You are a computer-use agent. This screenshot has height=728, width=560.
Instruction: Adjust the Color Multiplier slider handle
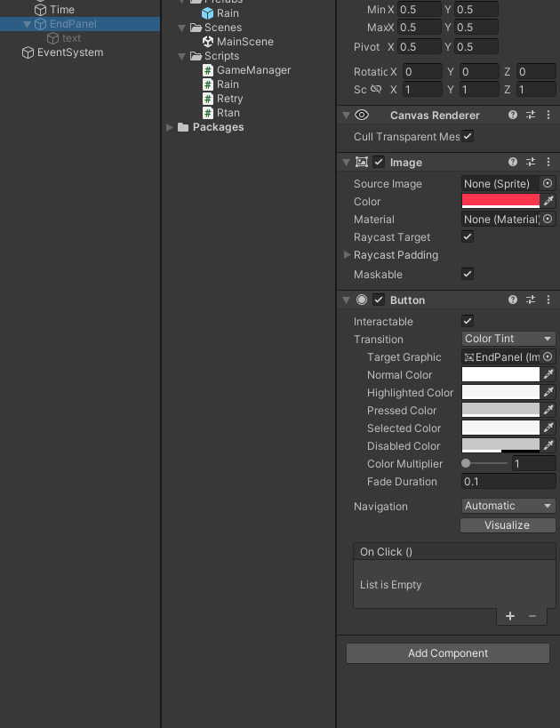click(466, 463)
